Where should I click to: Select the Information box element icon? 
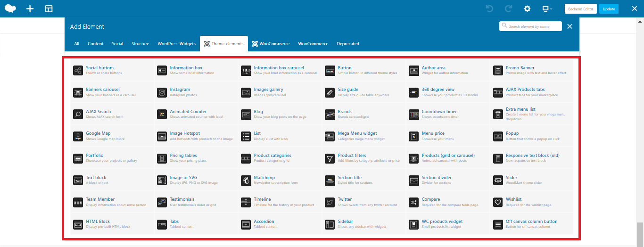point(162,70)
